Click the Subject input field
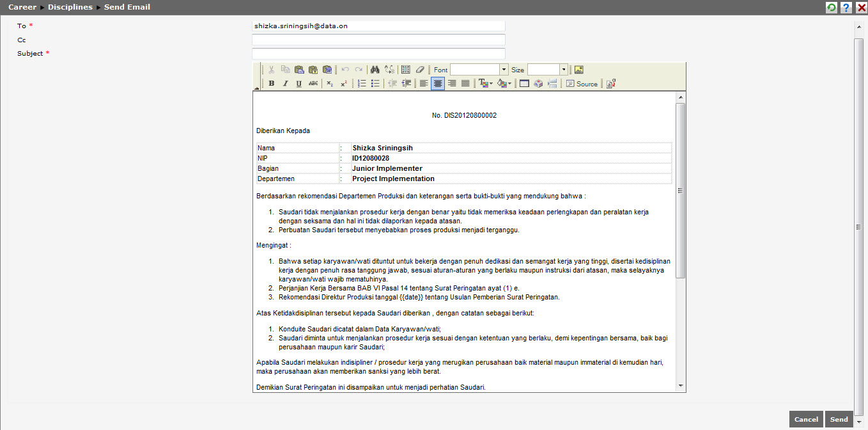Screen dimensions: 868x430 pyautogui.click(x=378, y=54)
